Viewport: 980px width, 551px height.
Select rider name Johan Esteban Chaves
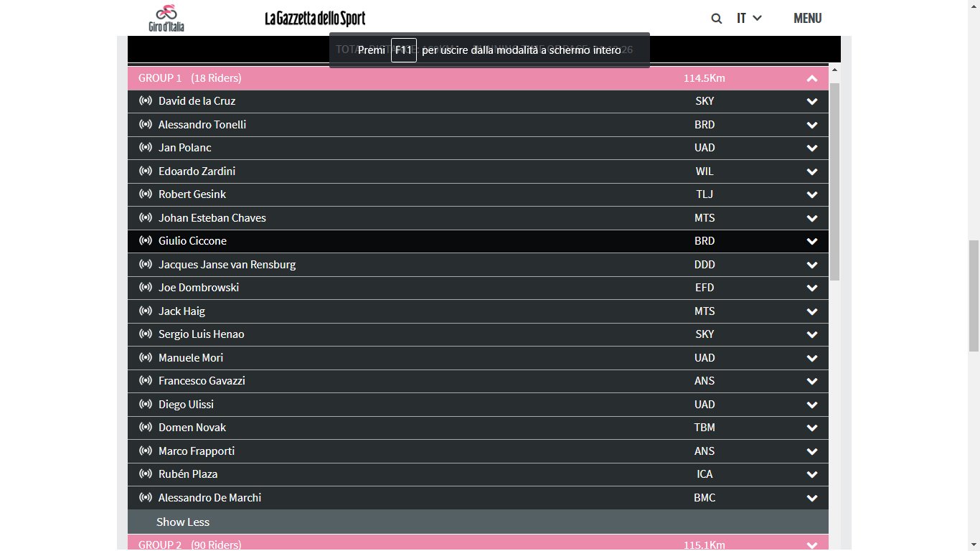(212, 217)
